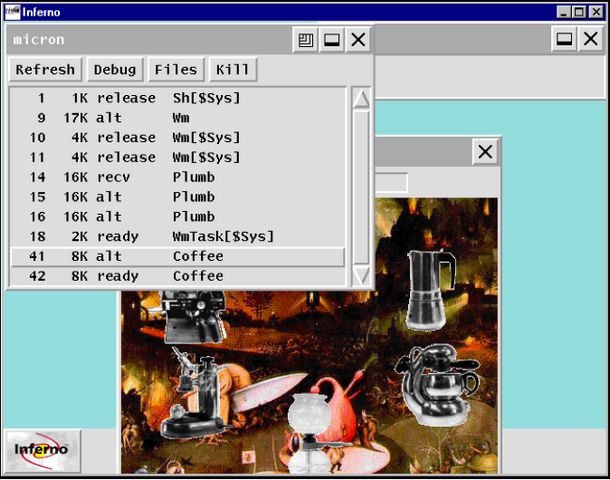Click the glass vacuum coffee maker image

(309, 434)
